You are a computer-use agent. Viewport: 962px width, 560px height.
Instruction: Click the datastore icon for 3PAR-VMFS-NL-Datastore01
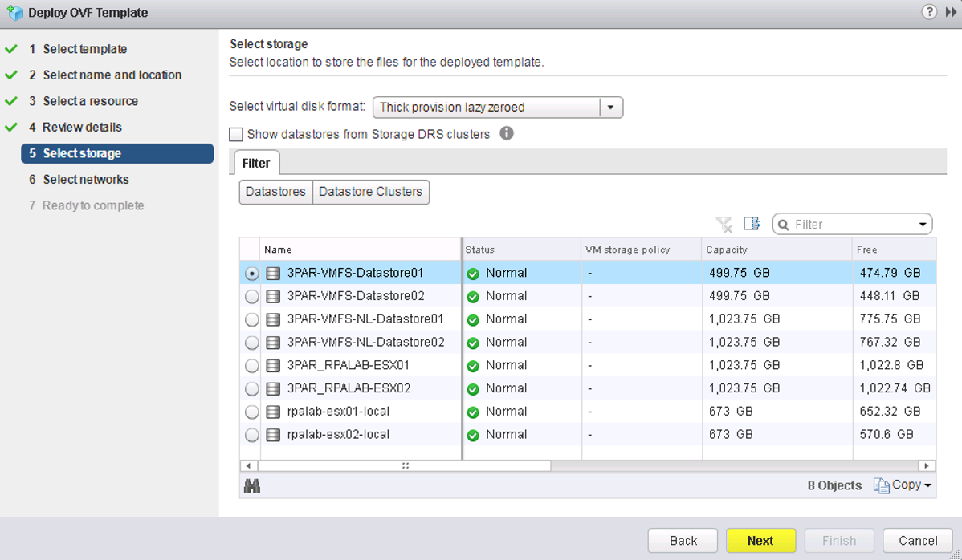click(x=273, y=320)
